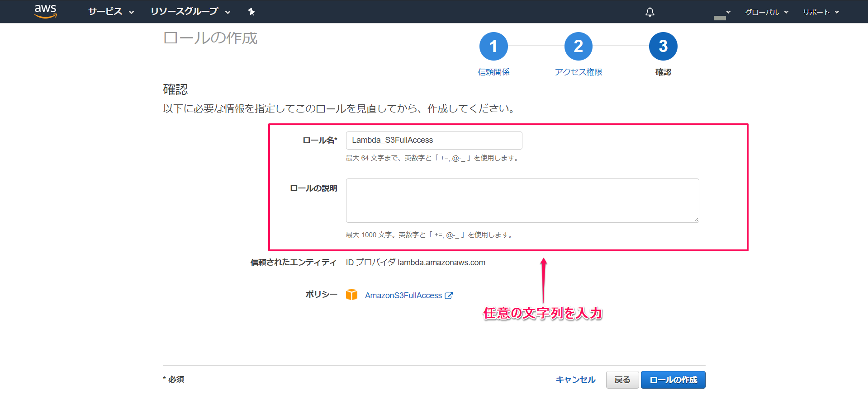Click the lambda.amazonaws.com trusted entity text
This screenshot has width=868, height=399.
click(x=441, y=263)
